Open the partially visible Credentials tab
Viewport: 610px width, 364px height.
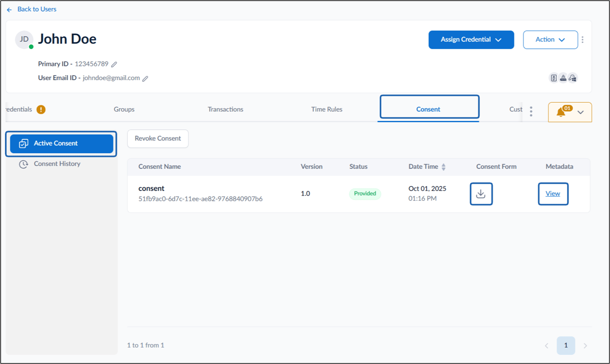(x=19, y=109)
